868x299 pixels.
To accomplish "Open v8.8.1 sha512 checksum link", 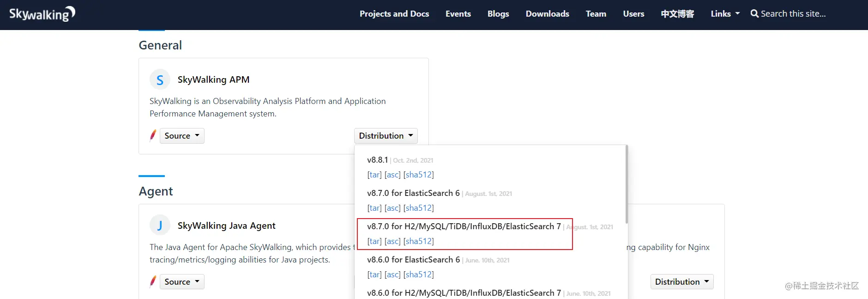I will (x=419, y=175).
